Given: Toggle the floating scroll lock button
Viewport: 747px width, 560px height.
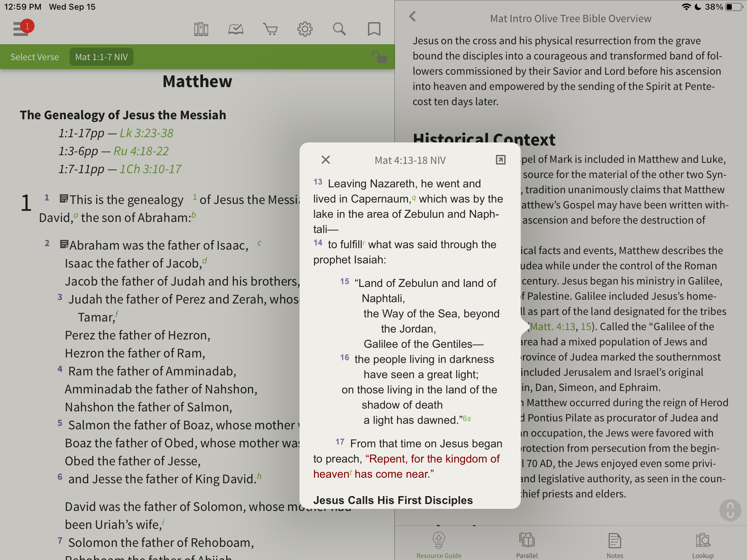Looking at the screenshot, I should (x=730, y=510).
